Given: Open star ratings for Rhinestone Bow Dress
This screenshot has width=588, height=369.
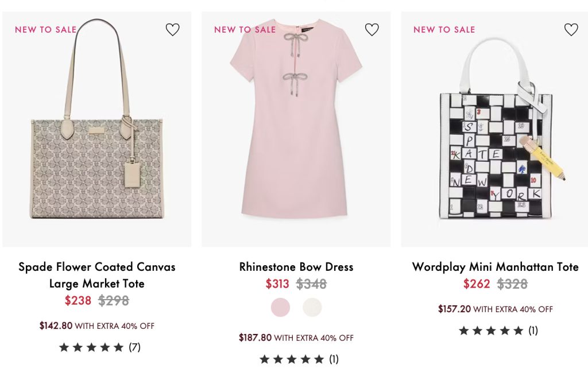Looking at the screenshot, I should pyautogui.click(x=292, y=359).
